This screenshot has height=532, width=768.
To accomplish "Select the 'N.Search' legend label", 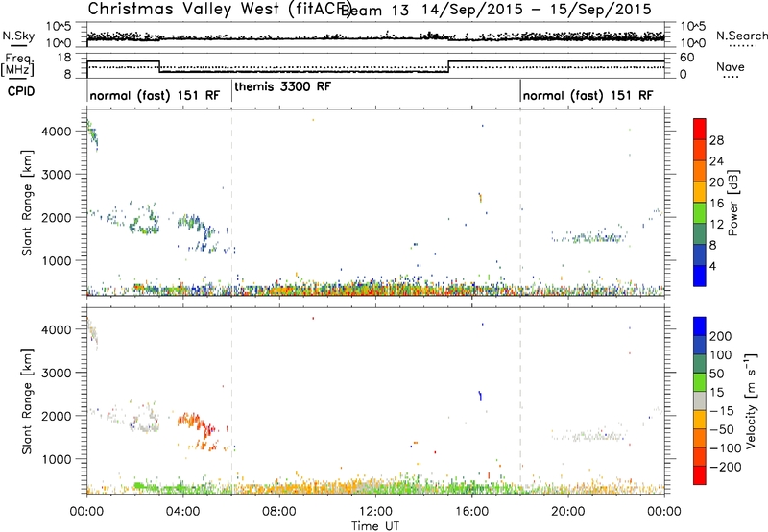I will [x=741, y=36].
